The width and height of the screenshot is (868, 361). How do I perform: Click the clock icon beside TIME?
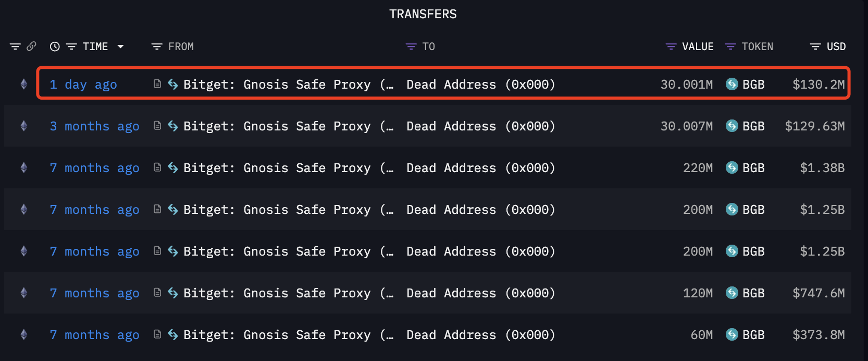55,46
